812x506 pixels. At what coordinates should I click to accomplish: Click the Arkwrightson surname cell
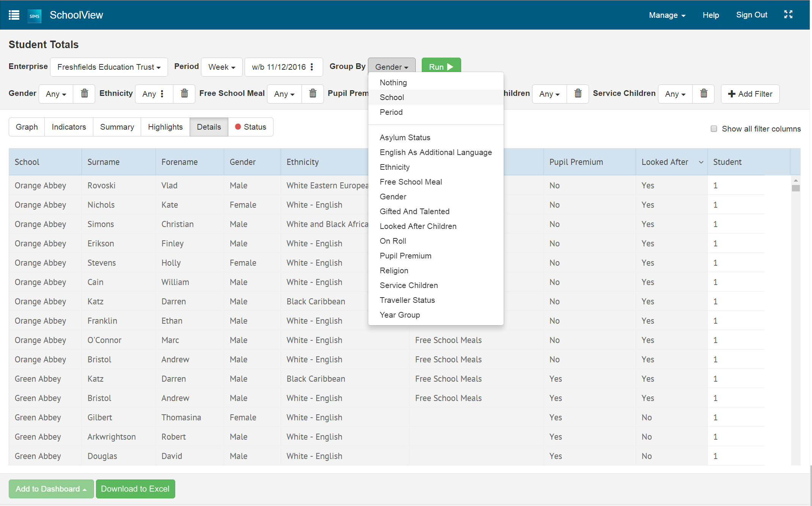[118, 437]
